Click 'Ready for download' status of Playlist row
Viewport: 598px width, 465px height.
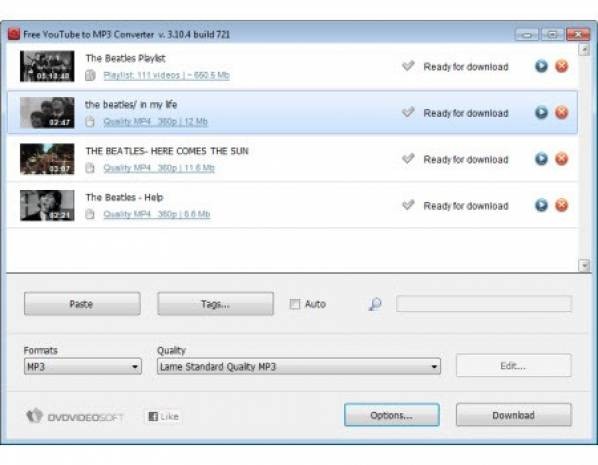click(466, 67)
